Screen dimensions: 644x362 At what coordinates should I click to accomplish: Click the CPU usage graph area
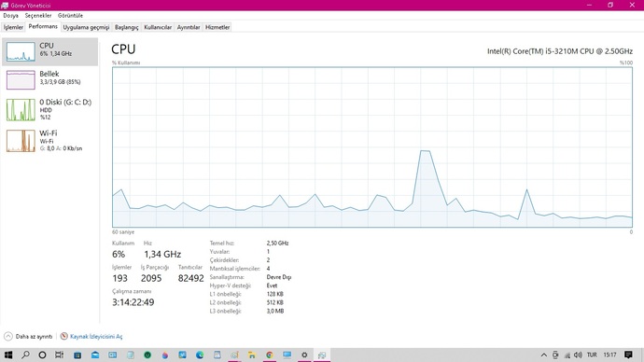pyautogui.click(x=372, y=146)
